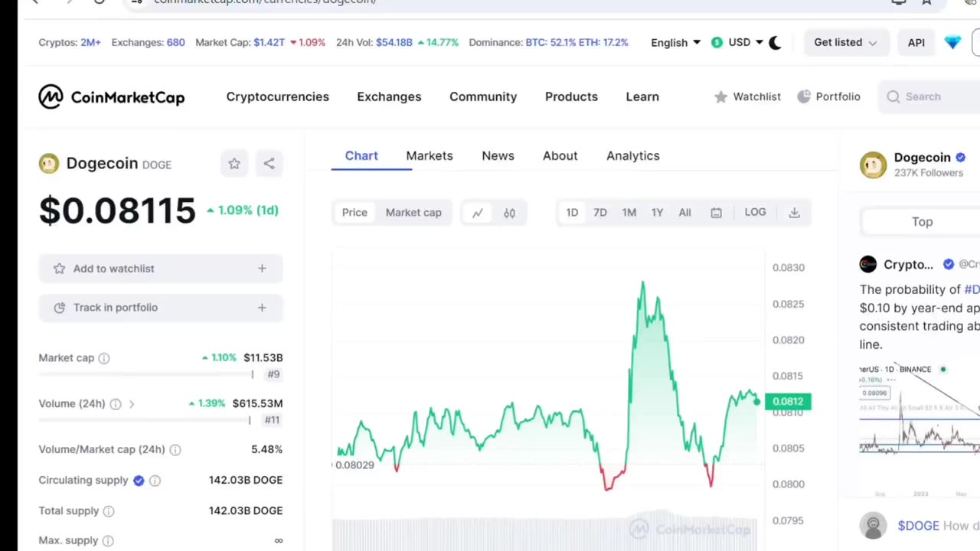Click Max. supply info icon
Image resolution: width=980 pixels, height=551 pixels.
point(108,541)
